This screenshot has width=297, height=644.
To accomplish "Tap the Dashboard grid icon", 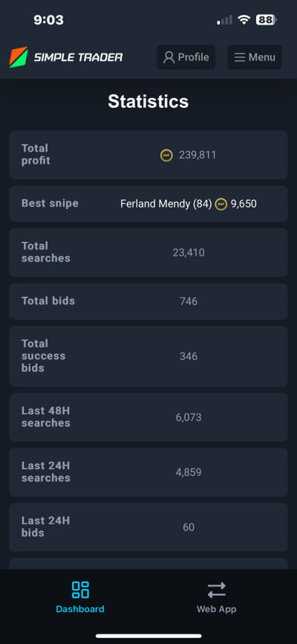I will pyautogui.click(x=80, y=590).
